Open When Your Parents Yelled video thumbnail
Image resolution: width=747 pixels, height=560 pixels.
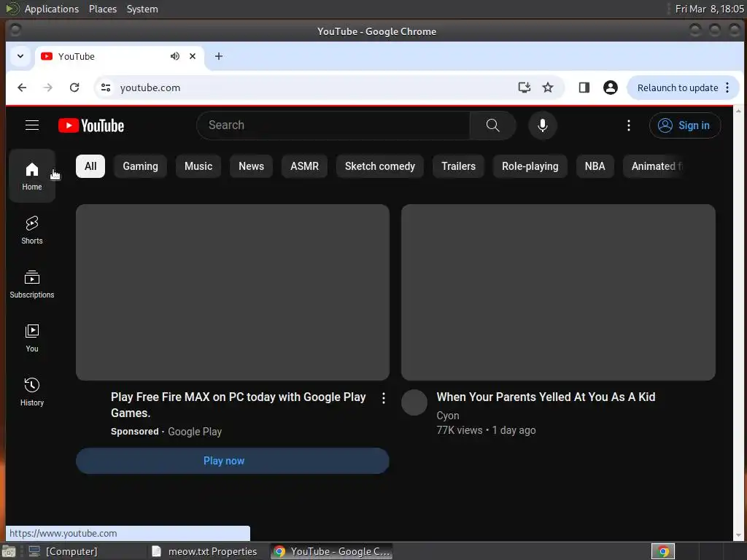point(558,292)
